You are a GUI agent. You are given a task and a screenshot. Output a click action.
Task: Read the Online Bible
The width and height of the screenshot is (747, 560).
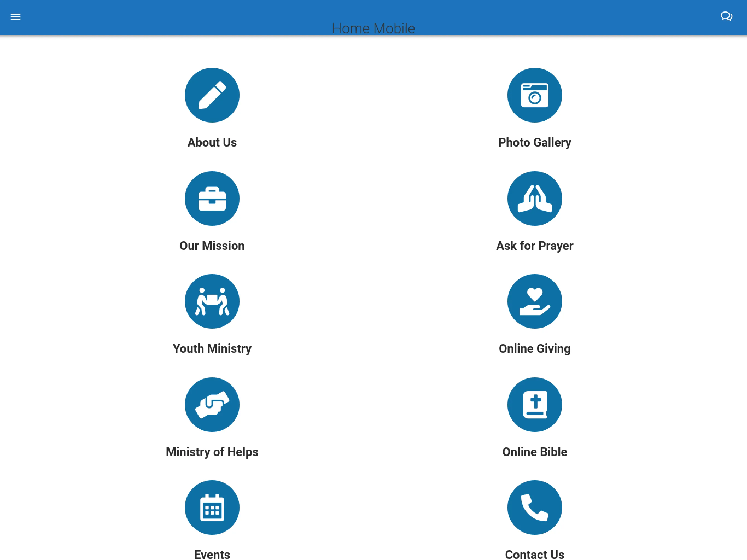534,405
